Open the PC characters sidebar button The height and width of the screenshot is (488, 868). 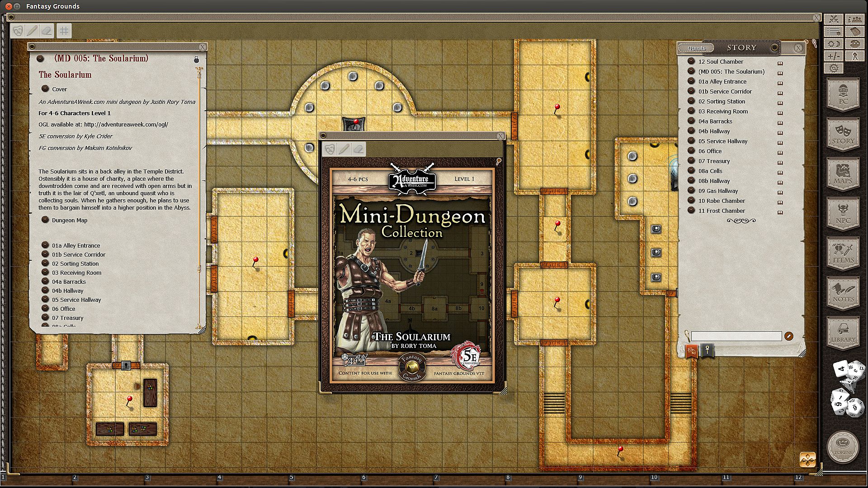coord(843,94)
